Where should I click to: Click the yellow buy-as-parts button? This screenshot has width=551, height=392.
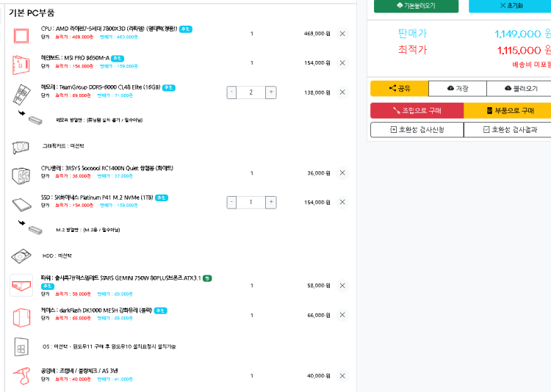(x=508, y=111)
